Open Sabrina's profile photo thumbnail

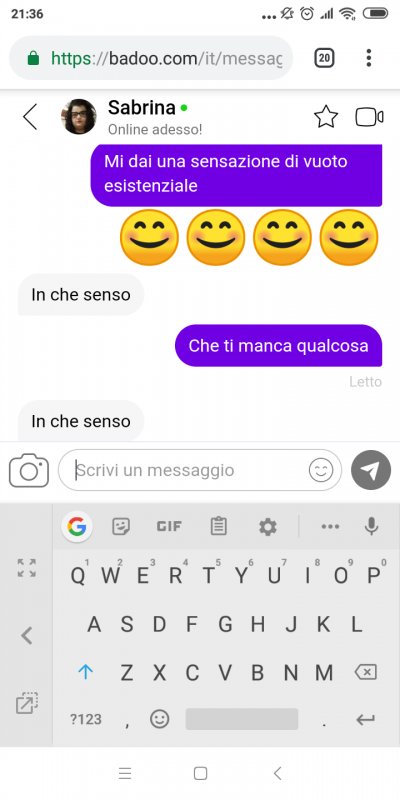79,117
